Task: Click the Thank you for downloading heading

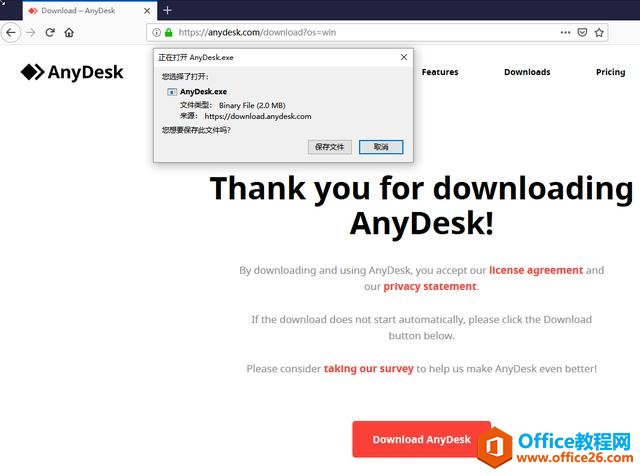Action: [421, 206]
